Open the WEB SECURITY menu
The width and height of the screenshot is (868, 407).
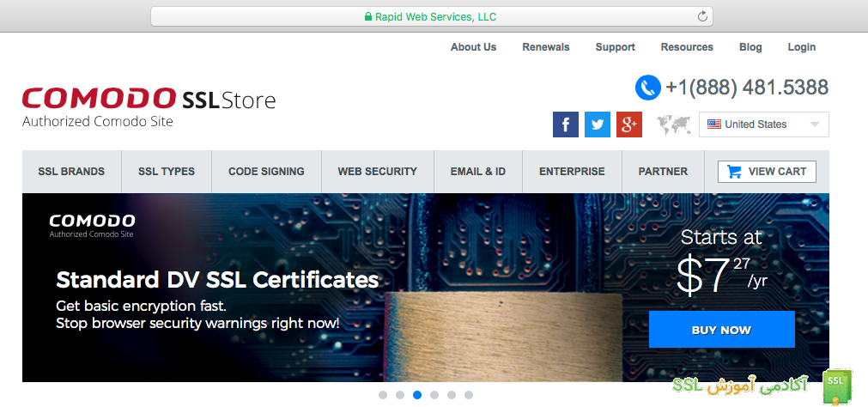[378, 172]
